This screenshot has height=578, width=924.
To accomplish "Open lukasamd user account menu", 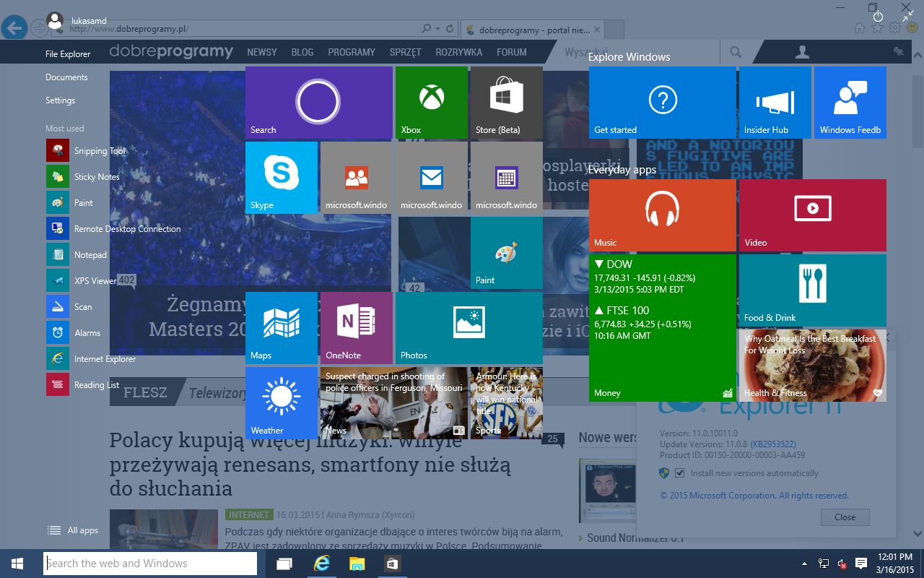I will pyautogui.click(x=77, y=21).
